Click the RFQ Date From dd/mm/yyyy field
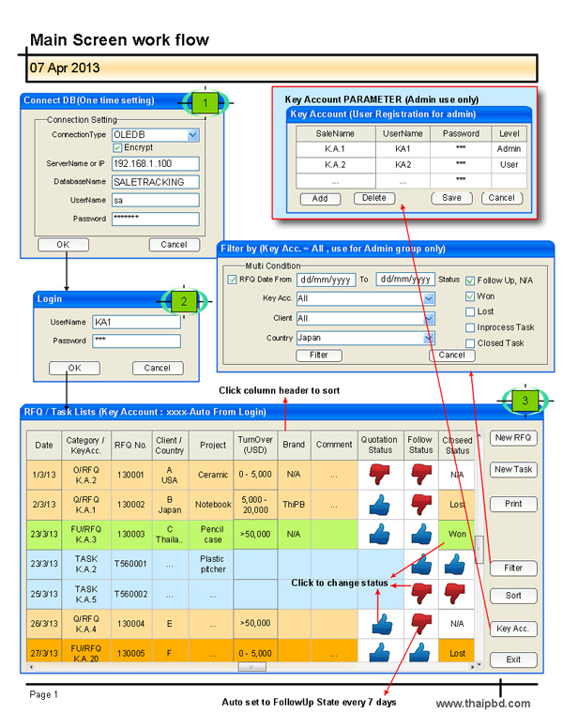This screenshot has width=563, height=728. 327,280
